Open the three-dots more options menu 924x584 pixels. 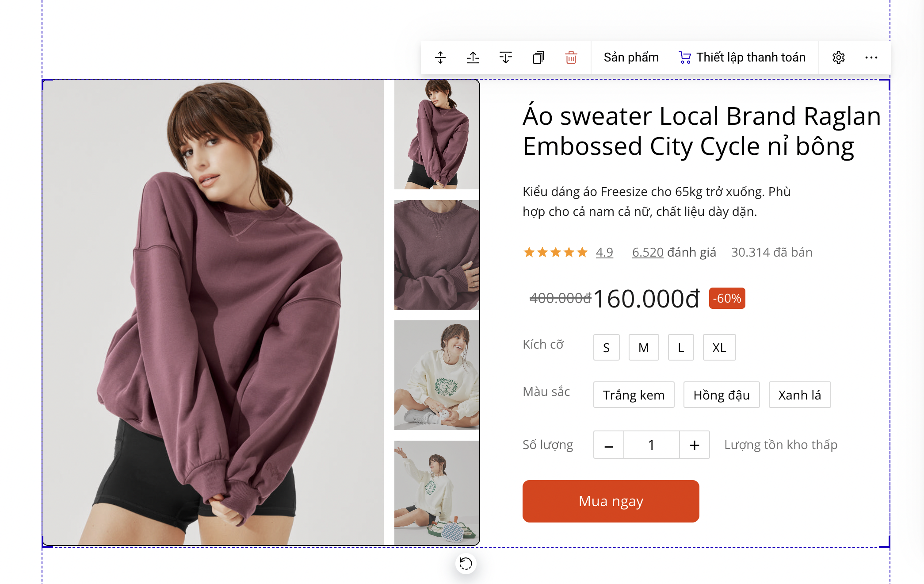[x=871, y=58]
